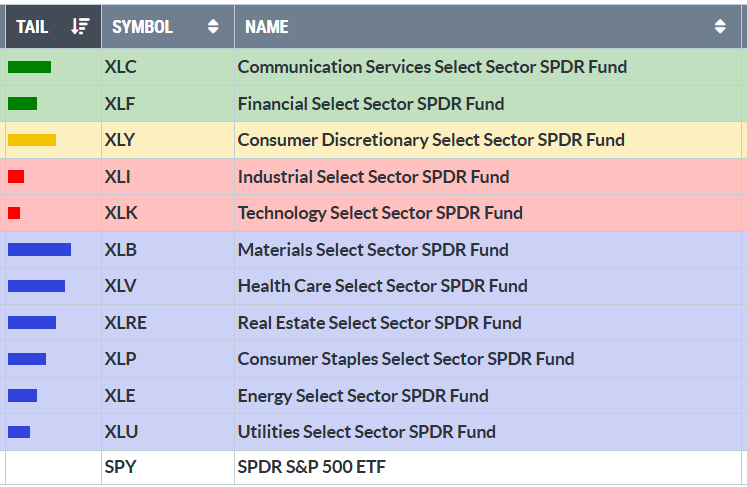Select the SPY symbol cell
Image resolution: width=747 pixels, height=487 pixels.
click(119, 468)
